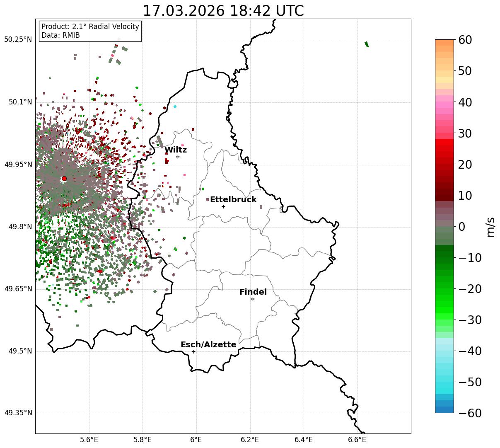This screenshot has height=448, width=500.
Task: Click the isolated green echo in the upper-right map
Action: coord(367,44)
